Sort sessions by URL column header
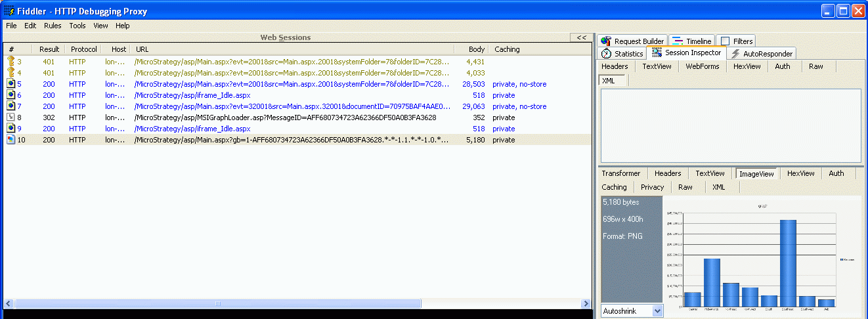 pos(293,49)
